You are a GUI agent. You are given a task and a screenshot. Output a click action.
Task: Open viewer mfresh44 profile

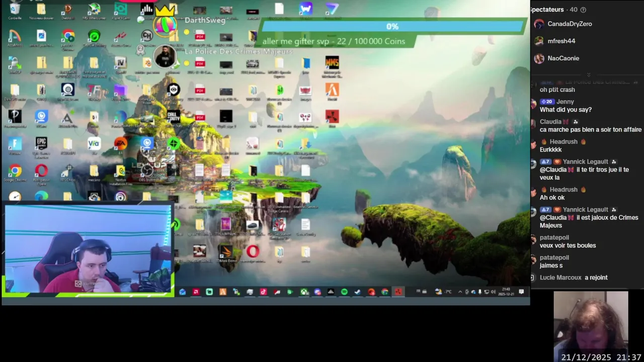coord(554,41)
